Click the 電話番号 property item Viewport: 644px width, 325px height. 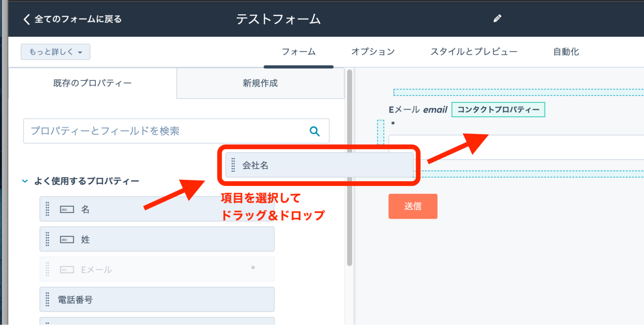pos(157,299)
